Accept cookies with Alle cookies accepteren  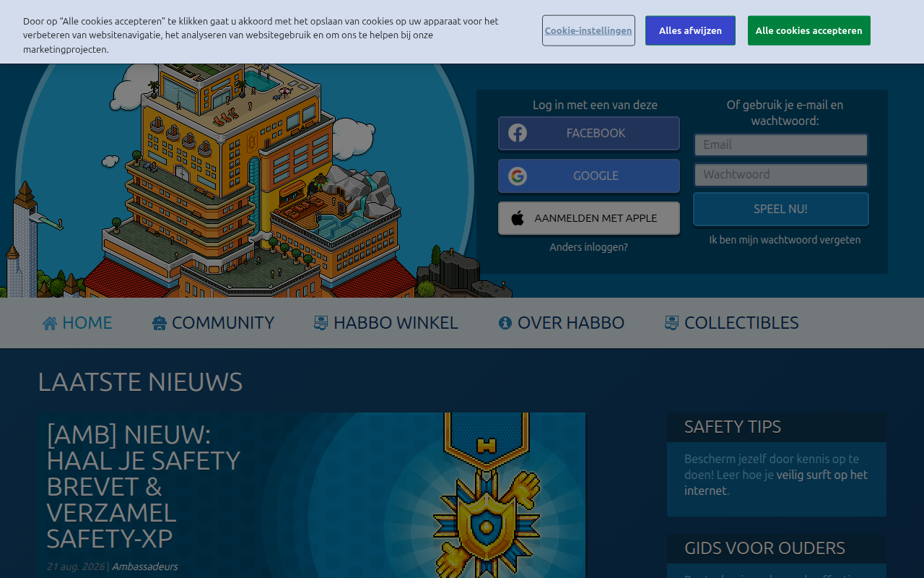(x=809, y=30)
